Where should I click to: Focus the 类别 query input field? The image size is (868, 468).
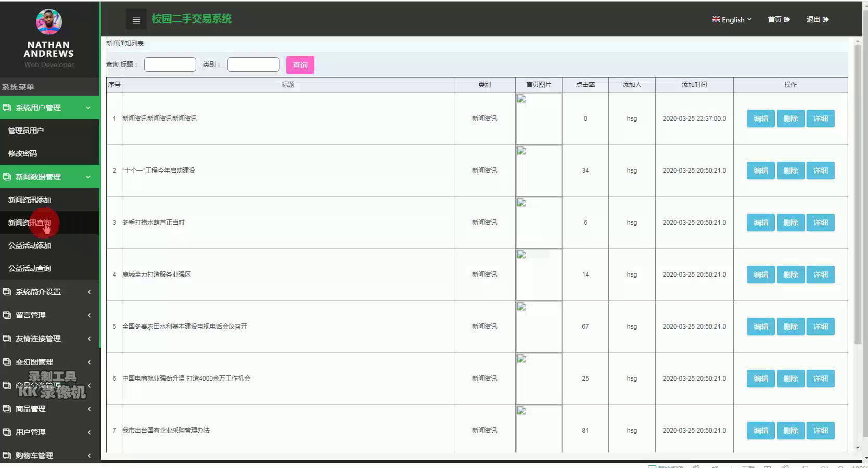pos(253,64)
